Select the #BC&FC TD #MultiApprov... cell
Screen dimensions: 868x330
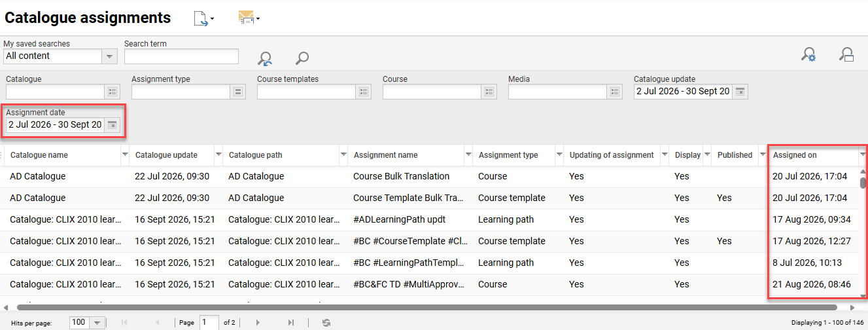pyautogui.click(x=409, y=284)
